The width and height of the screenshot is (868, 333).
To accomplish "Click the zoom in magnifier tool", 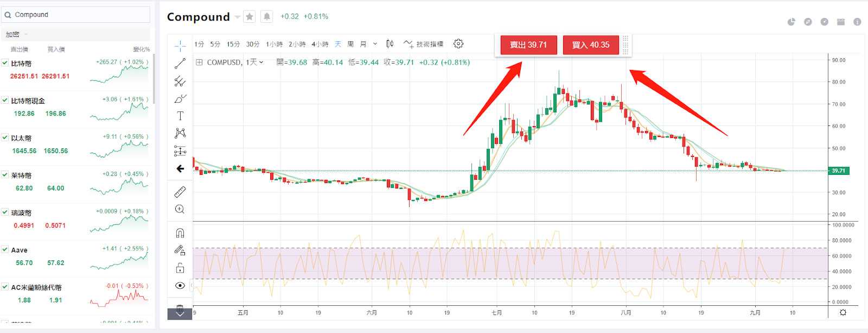I will pyautogui.click(x=180, y=209).
